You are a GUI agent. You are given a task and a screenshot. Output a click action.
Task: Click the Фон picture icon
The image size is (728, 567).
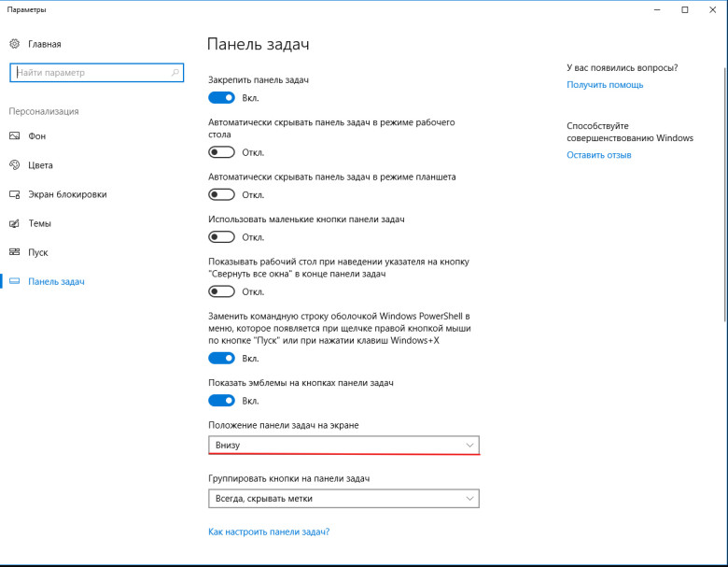[14, 135]
